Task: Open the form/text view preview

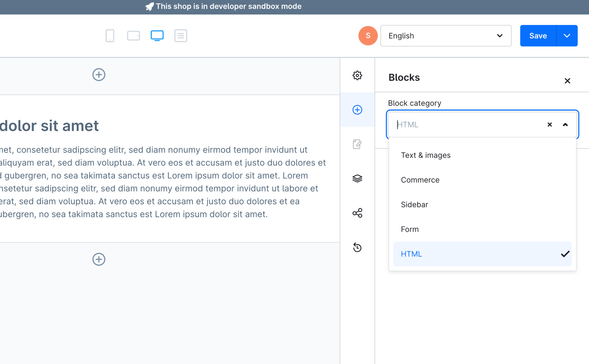Action: click(181, 36)
